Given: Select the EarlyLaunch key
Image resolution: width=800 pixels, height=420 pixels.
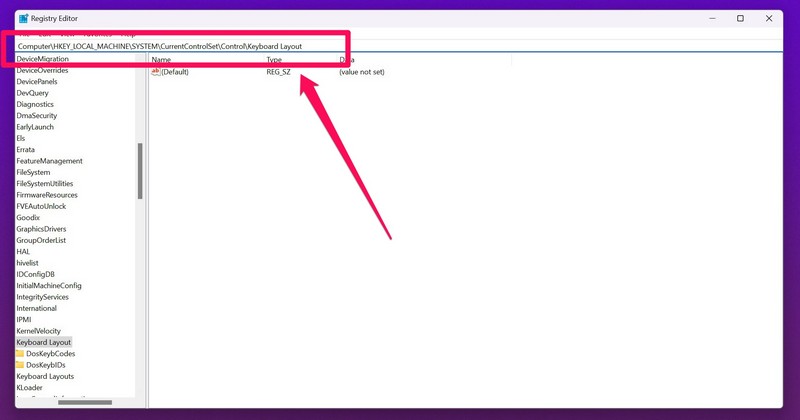Looking at the screenshot, I should [x=35, y=127].
